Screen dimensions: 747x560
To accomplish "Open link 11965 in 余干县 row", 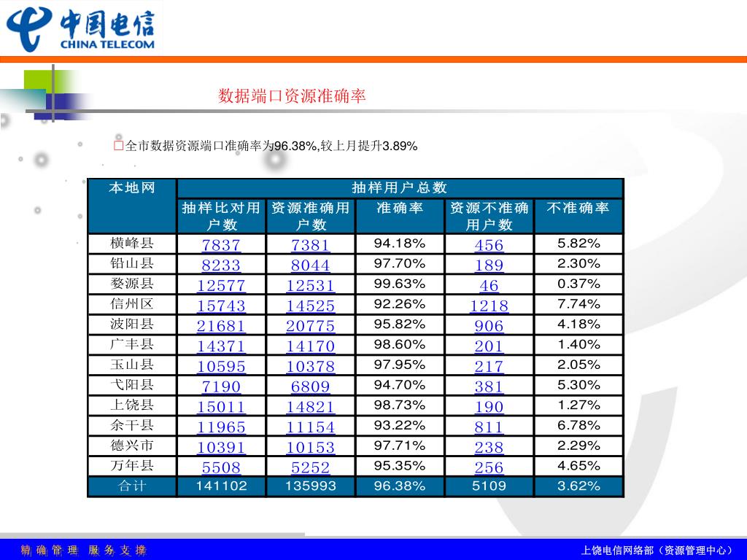I will pyautogui.click(x=221, y=427).
